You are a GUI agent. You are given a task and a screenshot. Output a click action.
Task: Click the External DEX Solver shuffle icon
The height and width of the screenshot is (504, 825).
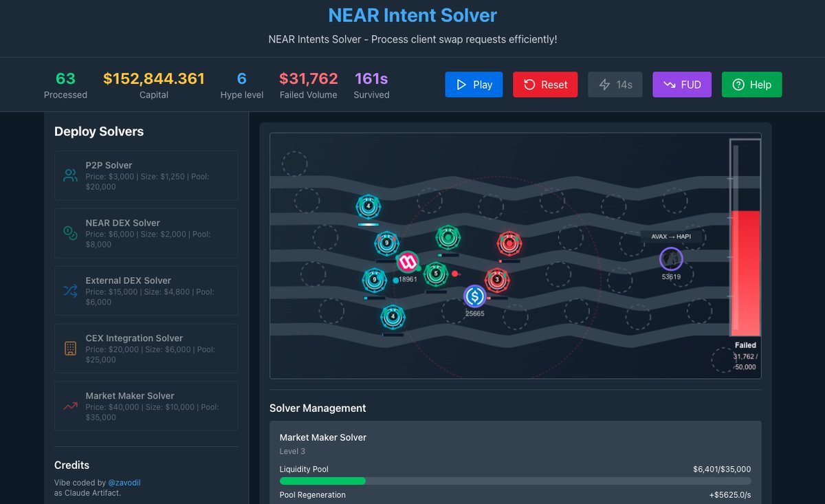tap(70, 291)
